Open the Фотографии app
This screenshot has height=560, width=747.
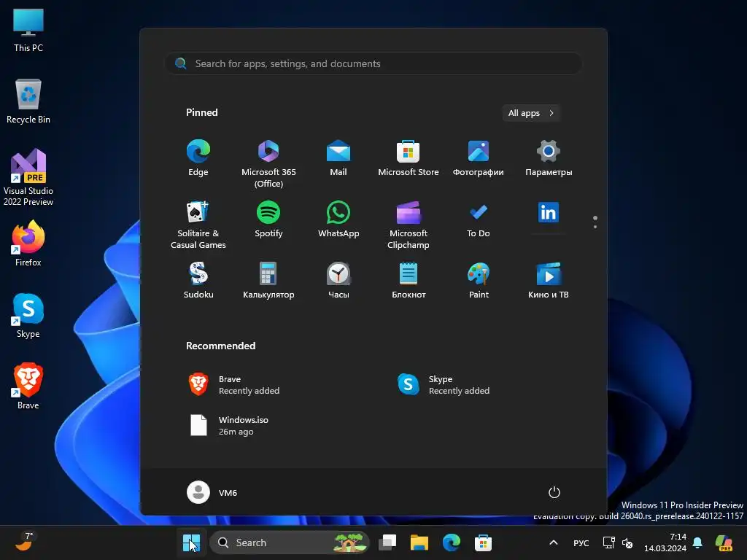click(479, 158)
